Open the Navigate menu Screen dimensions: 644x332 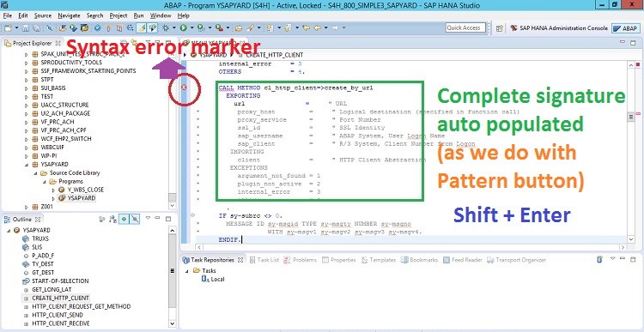pyautogui.click(x=69, y=15)
